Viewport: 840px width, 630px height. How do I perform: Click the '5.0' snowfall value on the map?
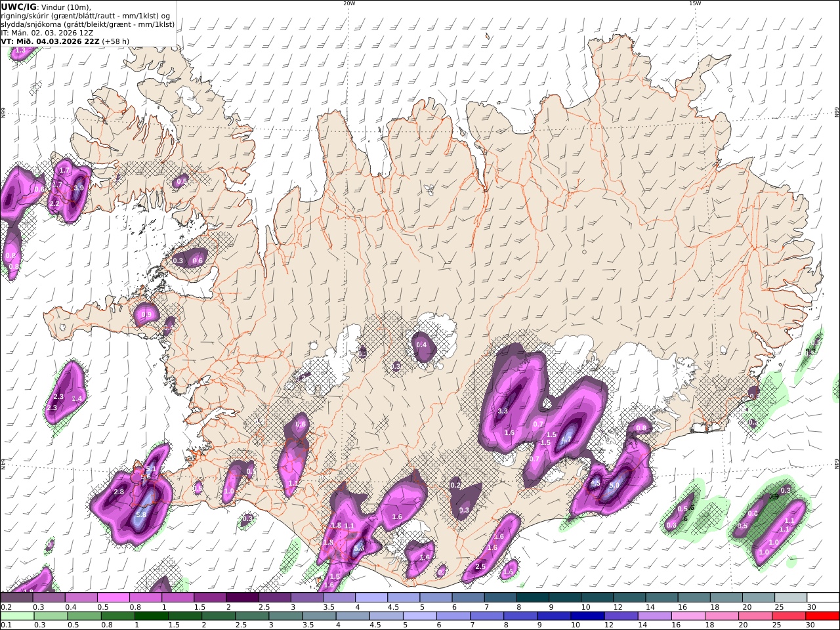[x=614, y=486]
